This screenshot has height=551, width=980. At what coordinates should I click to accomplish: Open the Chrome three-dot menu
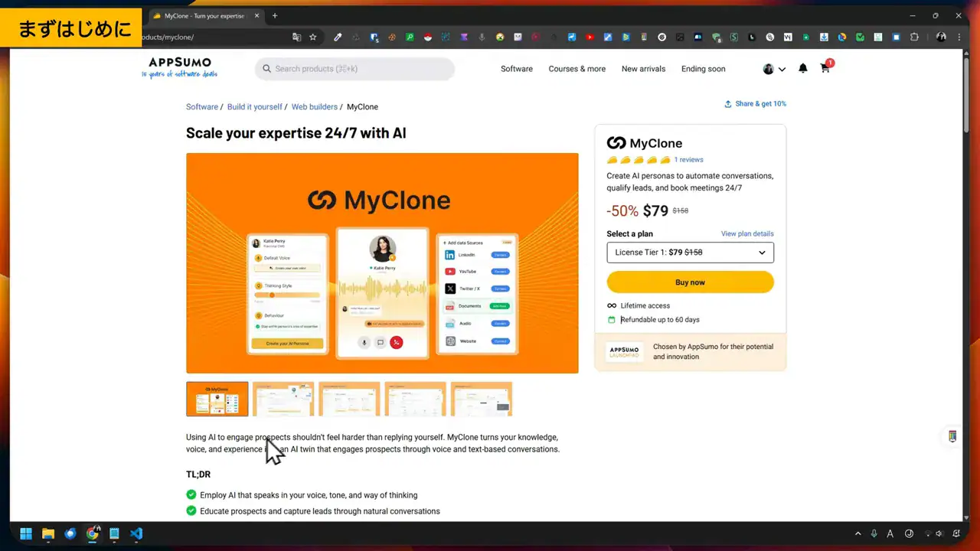click(959, 37)
